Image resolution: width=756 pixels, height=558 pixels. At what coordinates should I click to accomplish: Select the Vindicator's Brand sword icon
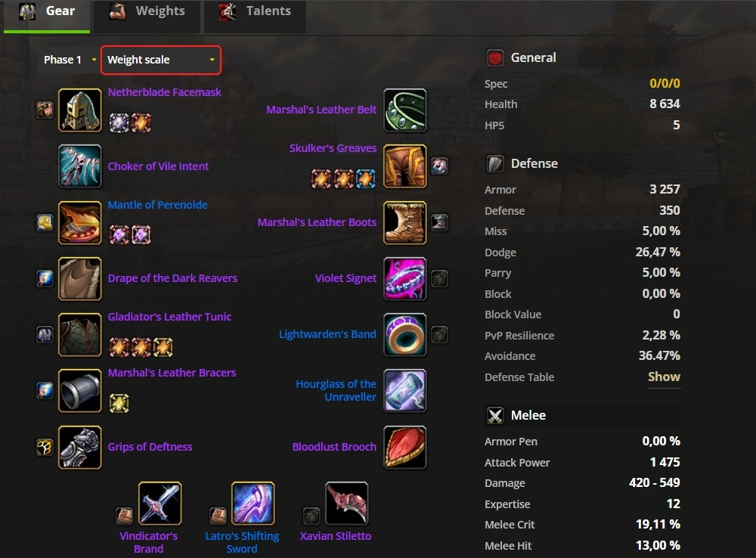[x=160, y=503]
